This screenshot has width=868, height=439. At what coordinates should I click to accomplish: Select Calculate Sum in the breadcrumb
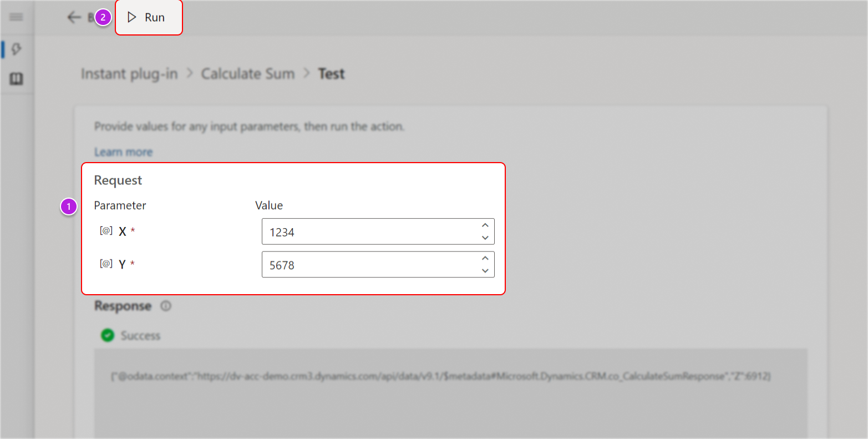click(248, 73)
